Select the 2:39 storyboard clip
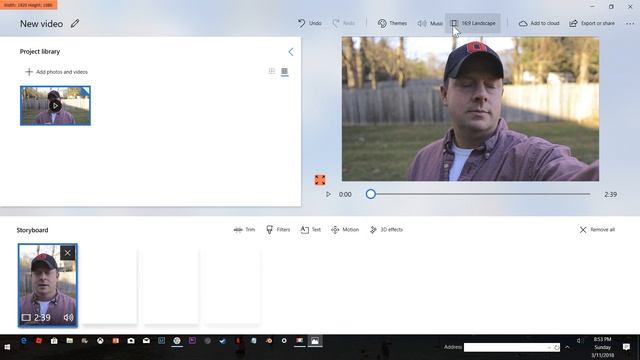This screenshot has width=640, height=360. pyautogui.click(x=48, y=285)
